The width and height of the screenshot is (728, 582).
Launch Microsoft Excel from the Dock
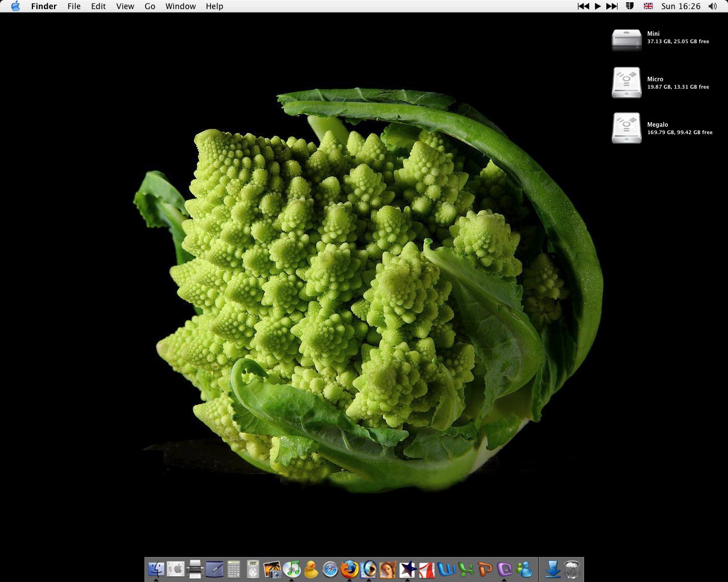[x=466, y=569]
